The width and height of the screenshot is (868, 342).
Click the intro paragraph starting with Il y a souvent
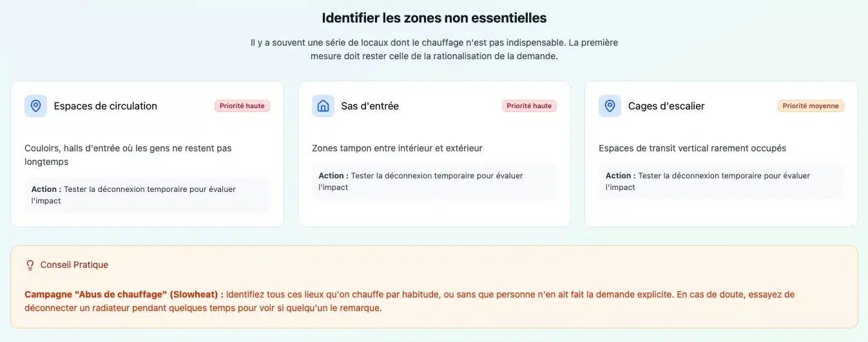point(434,49)
